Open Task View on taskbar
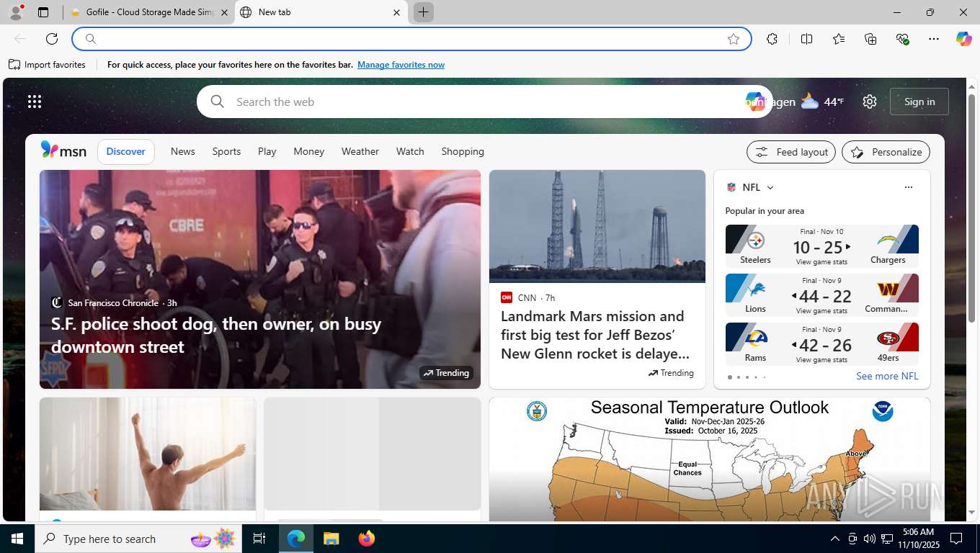980x553 pixels. [x=259, y=539]
